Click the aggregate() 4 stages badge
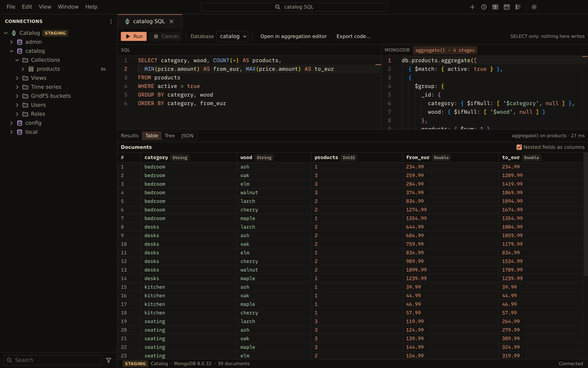 [x=445, y=50]
